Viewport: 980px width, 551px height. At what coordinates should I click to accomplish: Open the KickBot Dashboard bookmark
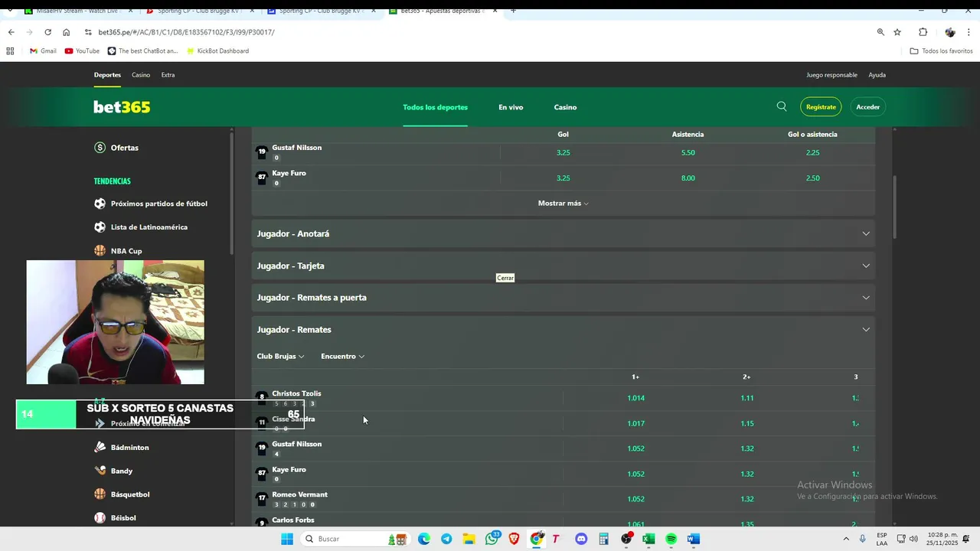point(217,51)
